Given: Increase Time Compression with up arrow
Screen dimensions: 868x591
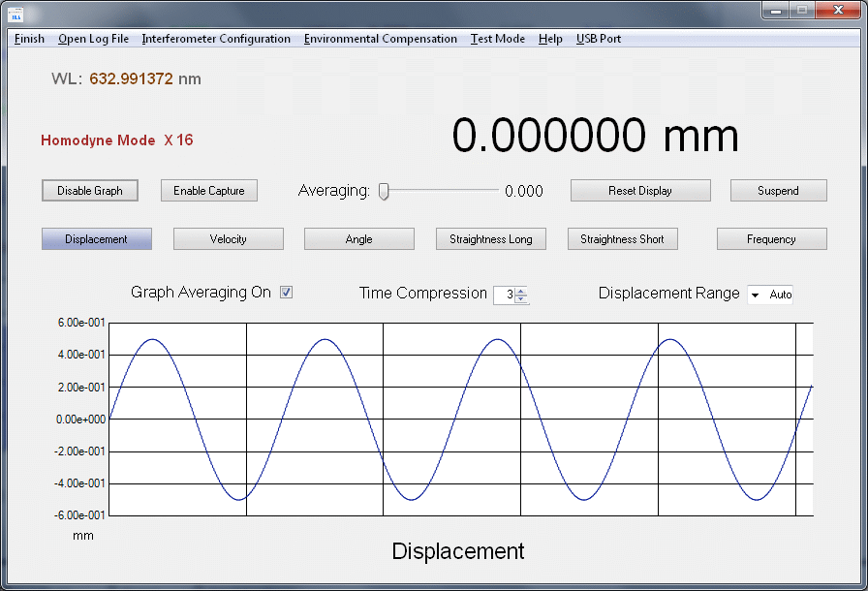Looking at the screenshot, I should point(521,291).
